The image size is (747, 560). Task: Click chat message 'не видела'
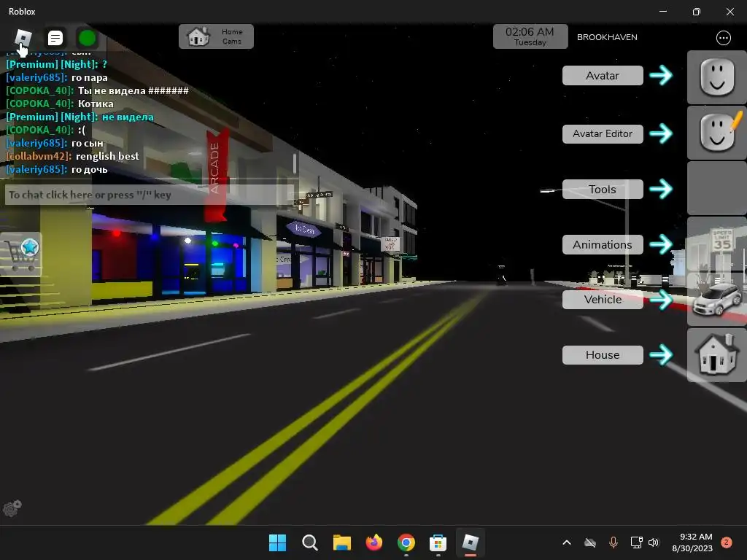(x=128, y=117)
